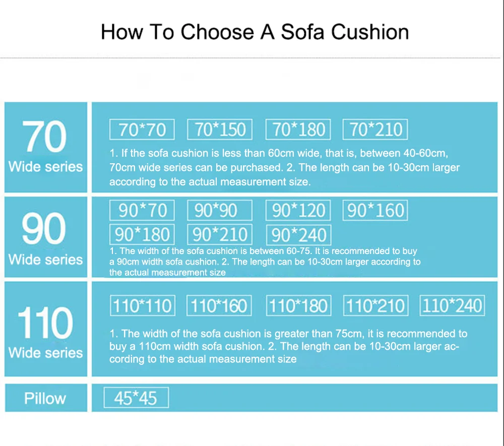Choose the 45*45 pillow size
Image resolution: width=504 pixels, height=446 pixels.
(x=136, y=398)
